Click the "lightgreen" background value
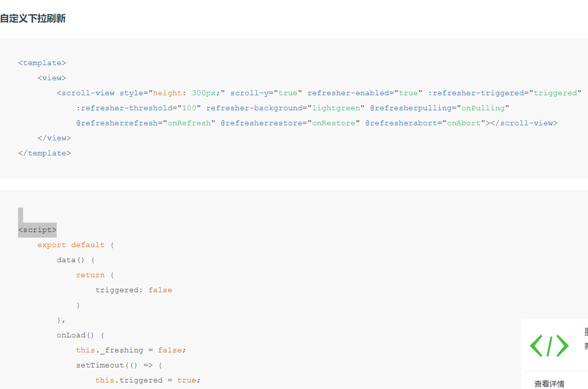This screenshot has width=588, height=389. (336, 108)
